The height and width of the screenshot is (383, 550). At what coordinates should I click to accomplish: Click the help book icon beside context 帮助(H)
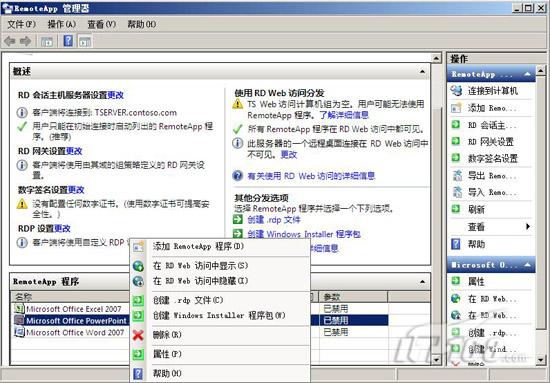(138, 374)
